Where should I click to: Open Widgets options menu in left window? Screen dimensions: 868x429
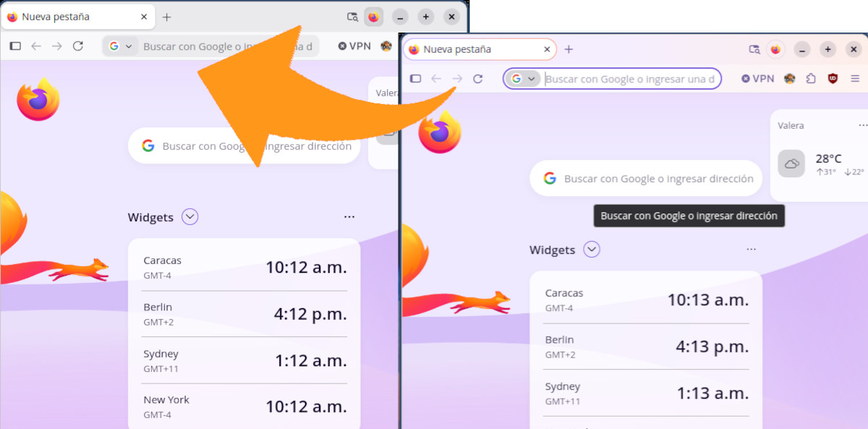click(x=349, y=217)
